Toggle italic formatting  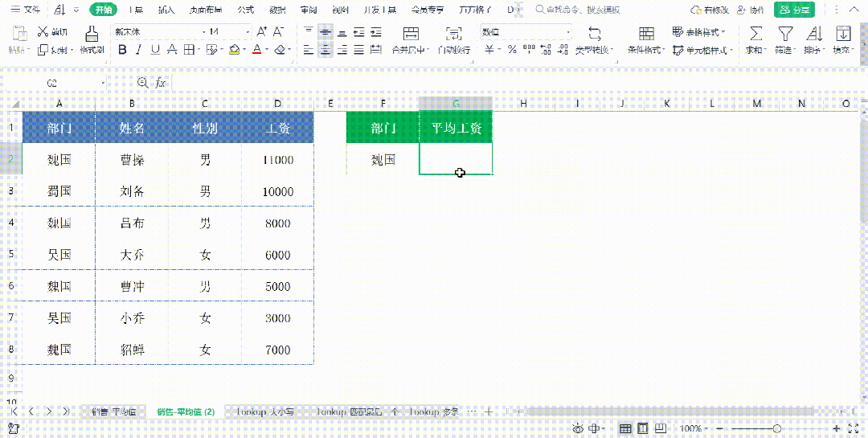139,50
